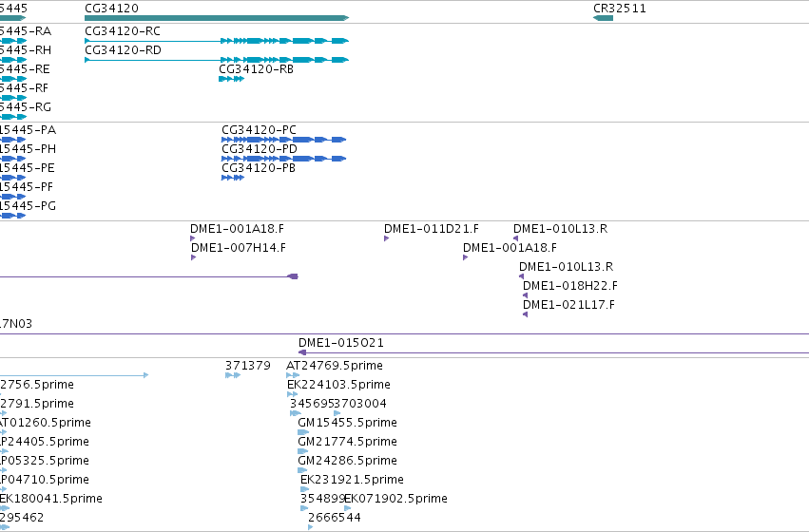Image resolution: width=809 pixels, height=532 pixels.
Task: Click the GM21774.5prime EST label
Action: pyautogui.click(x=347, y=443)
